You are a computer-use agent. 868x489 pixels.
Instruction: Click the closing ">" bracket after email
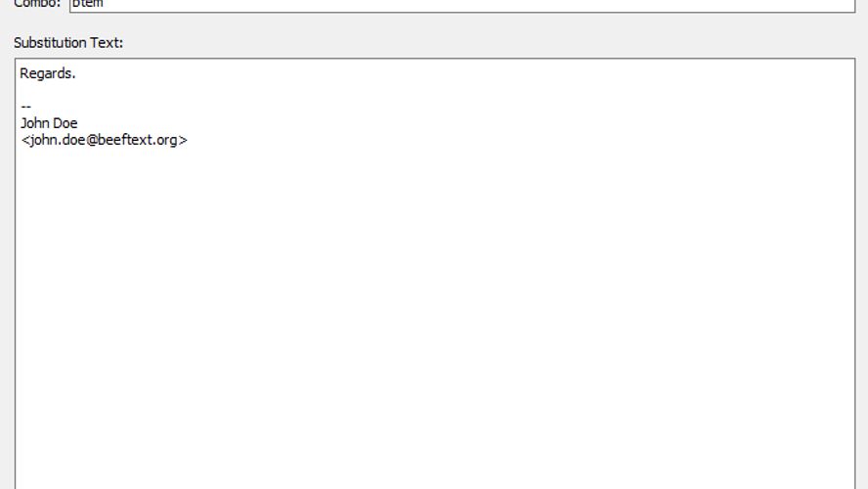coord(183,141)
